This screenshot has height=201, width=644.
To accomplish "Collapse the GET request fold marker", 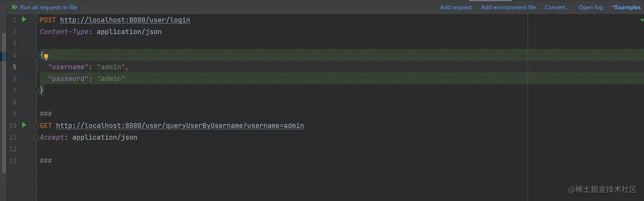I will pos(37,126).
